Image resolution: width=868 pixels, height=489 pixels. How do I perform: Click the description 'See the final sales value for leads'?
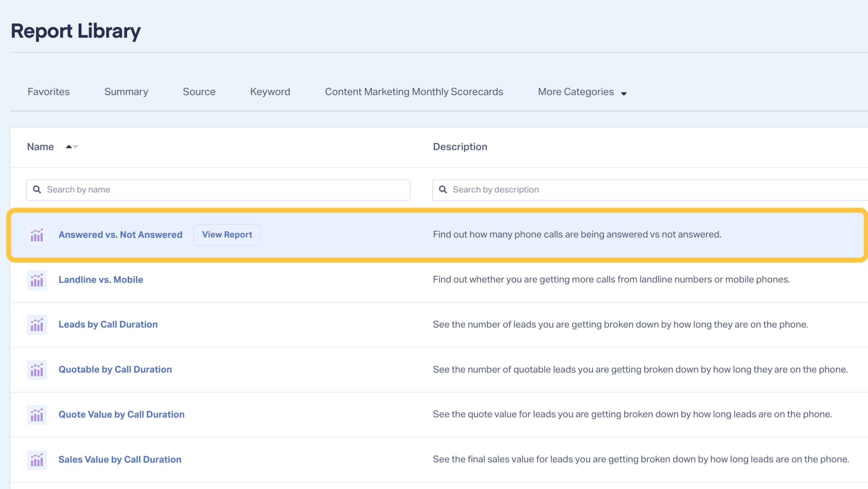click(641, 459)
